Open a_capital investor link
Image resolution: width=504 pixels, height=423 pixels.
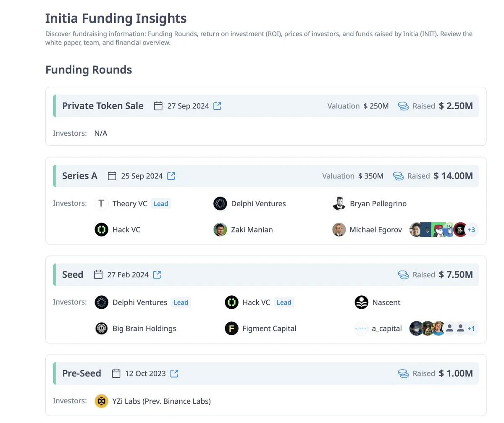(387, 328)
